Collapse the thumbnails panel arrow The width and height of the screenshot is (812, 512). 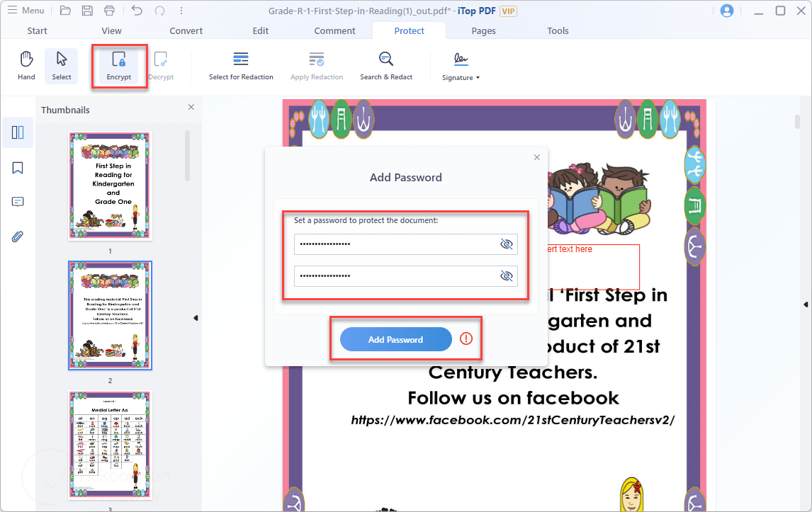[x=196, y=318]
